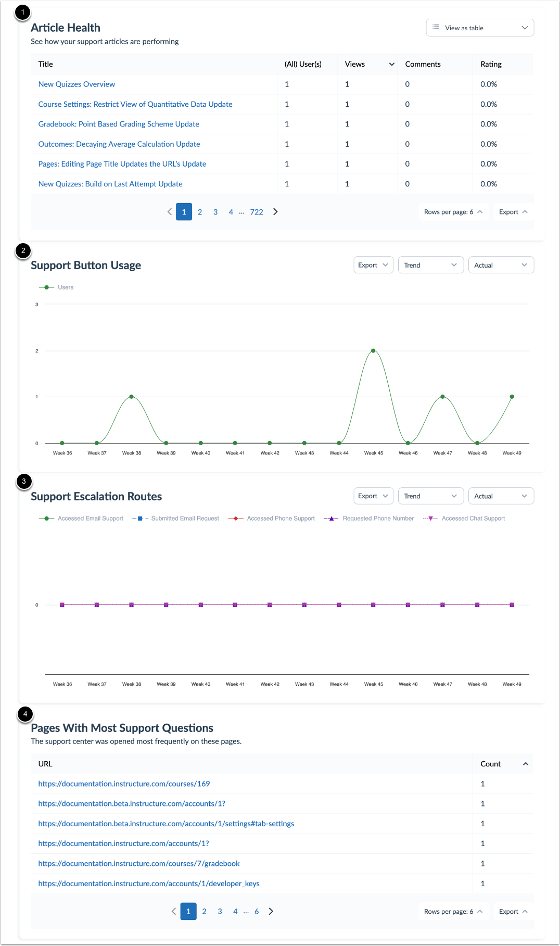This screenshot has height=946, width=560.
Task: Open the courses/7/gradebook URL link
Action: 139,864
